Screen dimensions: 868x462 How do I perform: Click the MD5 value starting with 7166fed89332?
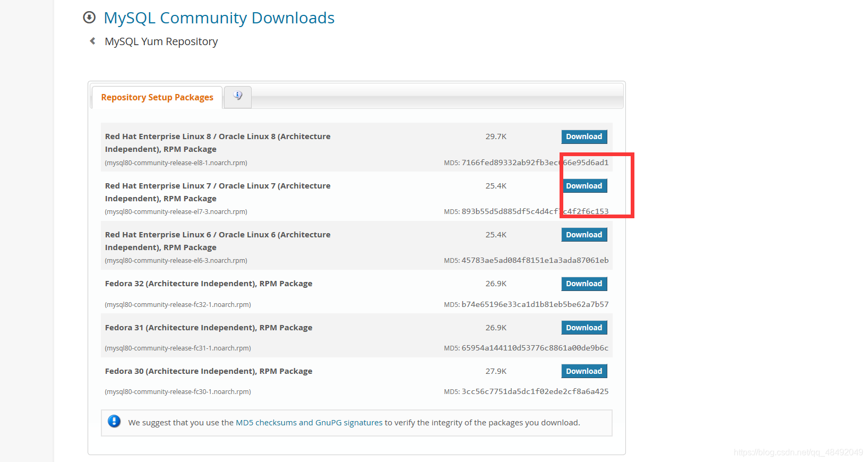point(535,162)
